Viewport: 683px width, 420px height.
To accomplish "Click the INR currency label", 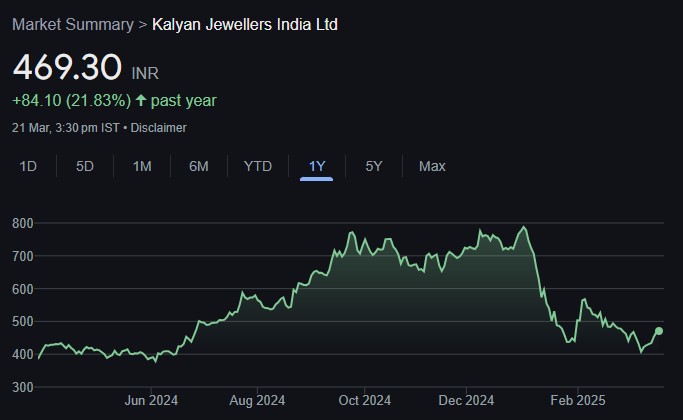I will point(145,73).
